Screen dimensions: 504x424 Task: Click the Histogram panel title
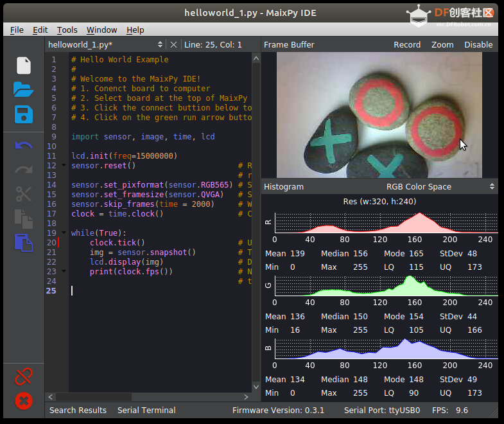(x=284, y=186)
